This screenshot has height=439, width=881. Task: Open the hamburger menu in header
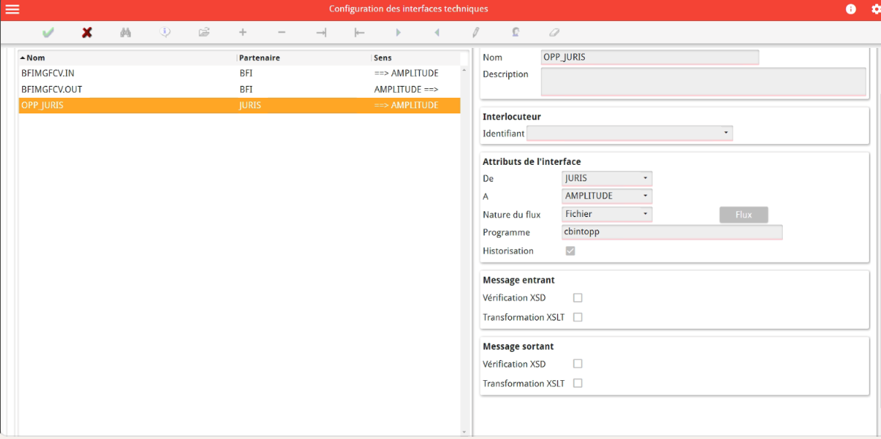pos(13,9)
